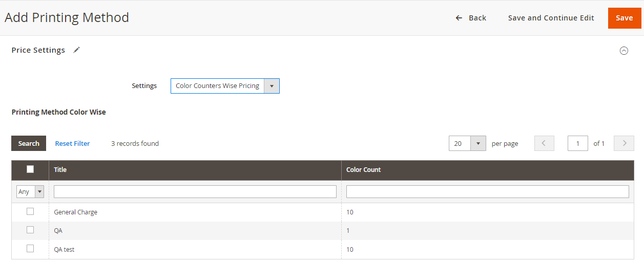Focus the Color Count filter input field
The height and width of the screenshot is (262, 644).
pos(488,192)
